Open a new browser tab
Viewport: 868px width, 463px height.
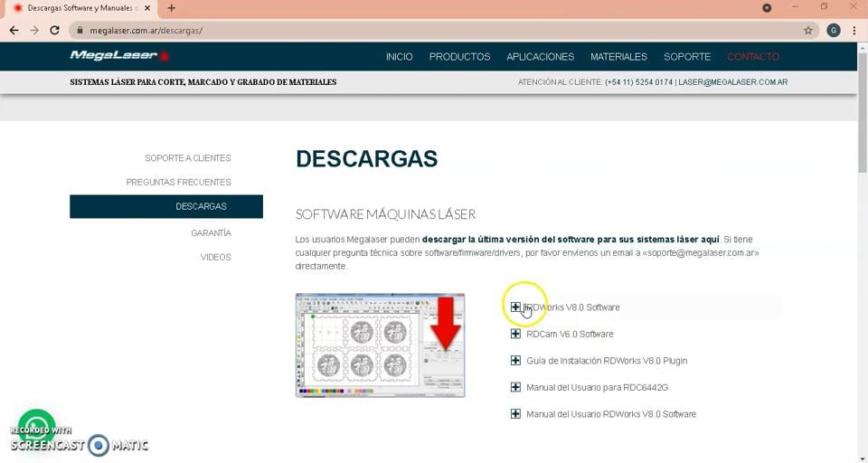pos(172,8)
